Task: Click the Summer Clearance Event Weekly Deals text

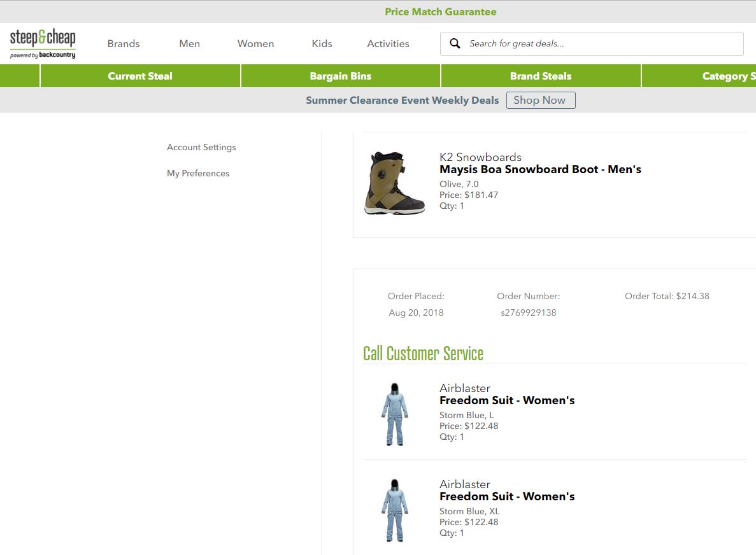Action: point(402,100)
